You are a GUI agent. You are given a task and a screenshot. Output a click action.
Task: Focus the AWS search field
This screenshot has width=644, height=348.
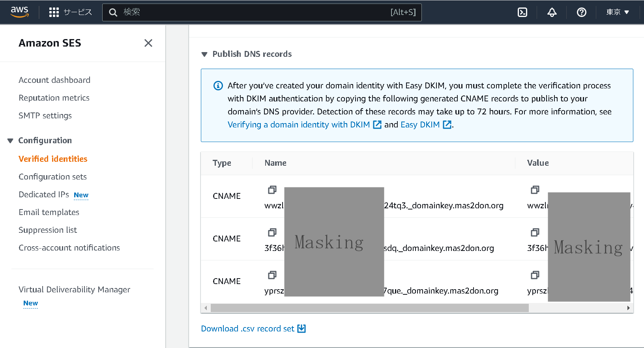pyautogui.click(x=262, y=12)
